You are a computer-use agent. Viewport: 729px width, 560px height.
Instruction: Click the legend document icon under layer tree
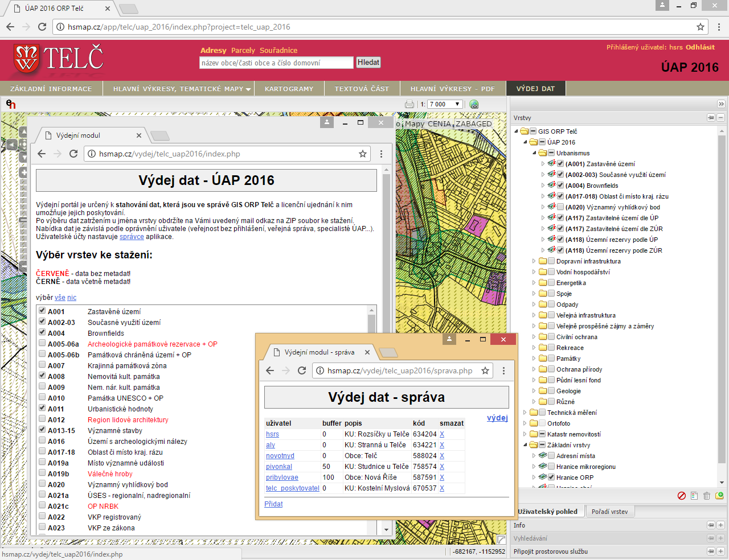pyautogui.click(x=694, y=496)
